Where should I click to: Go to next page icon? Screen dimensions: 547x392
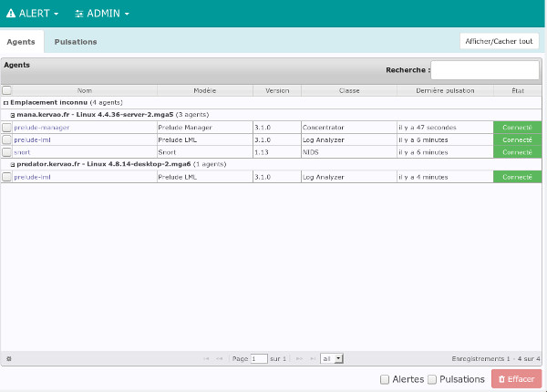pos(298,359)
